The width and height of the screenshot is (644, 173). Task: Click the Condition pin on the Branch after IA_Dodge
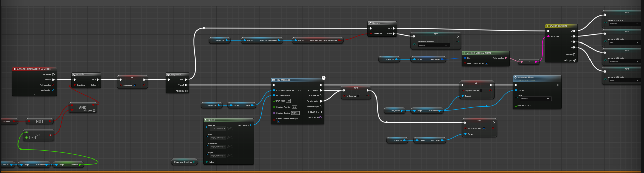[x=75, y=85]
